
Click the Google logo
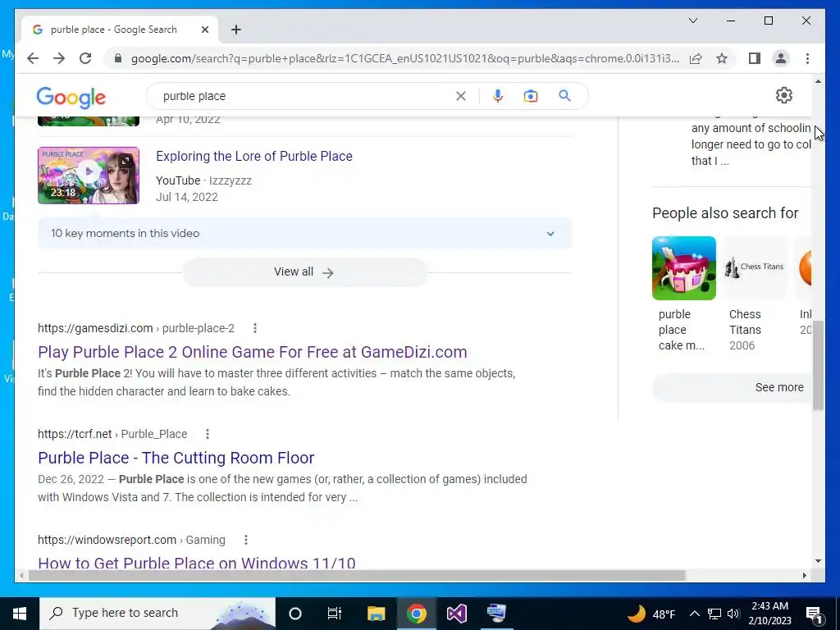click(x=71, y=98)
